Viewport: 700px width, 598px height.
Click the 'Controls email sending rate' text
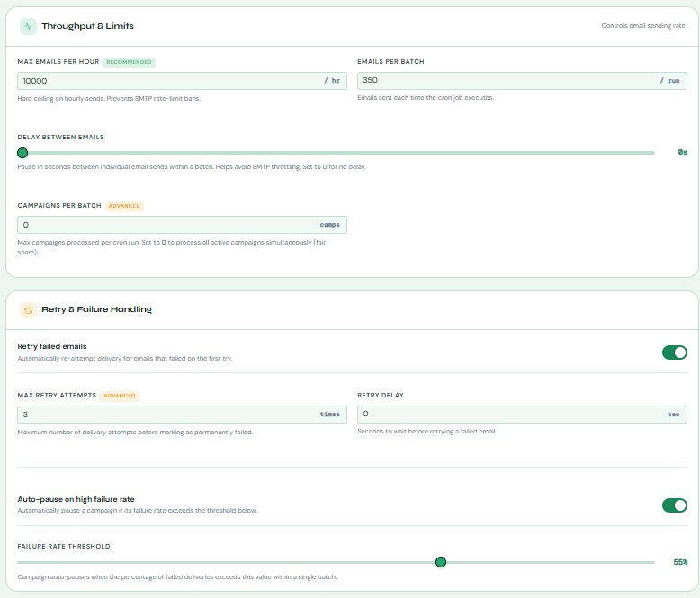(642, 26)
